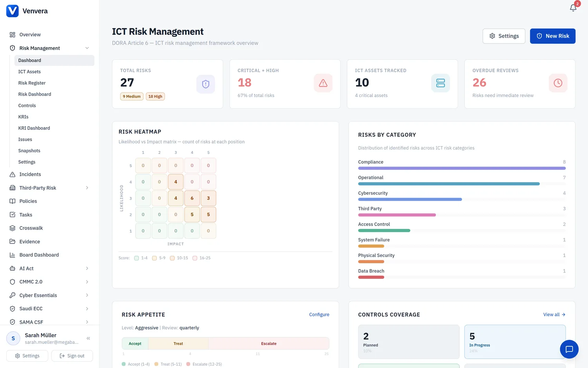Open the chat support bubble
The image size is (588, 368).
tap(569, 349)
